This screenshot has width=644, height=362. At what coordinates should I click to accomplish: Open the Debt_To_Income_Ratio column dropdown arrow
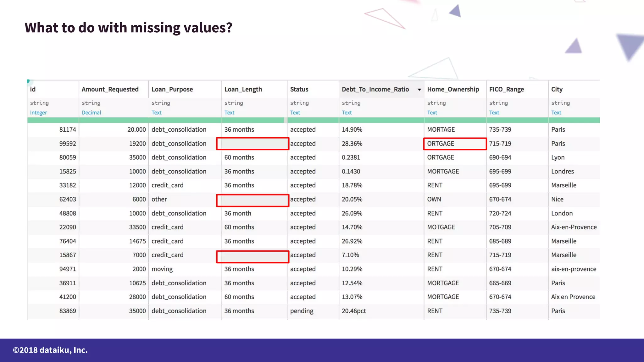coord(419,90)
